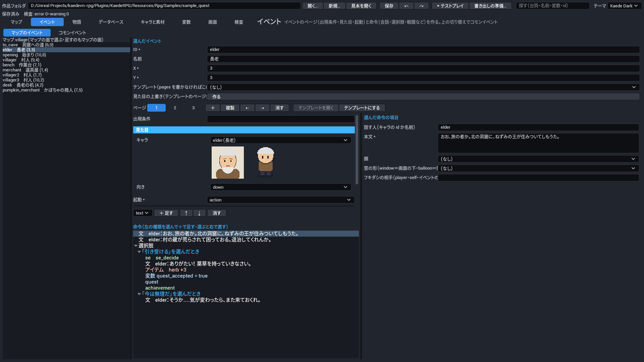Image resolution: width=644 pixels, height=362 pixels.
Task: Click the elder face portrait thumbnail
Action: pyautogui.click(x=228, y=163)
